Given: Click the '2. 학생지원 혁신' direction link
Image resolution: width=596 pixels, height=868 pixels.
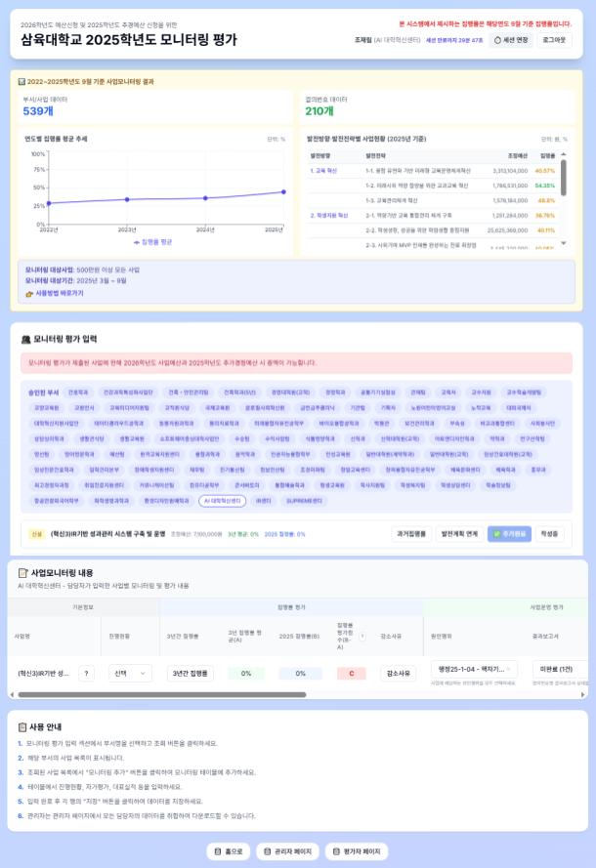Looking at the screenshot, I should [329, 216].
